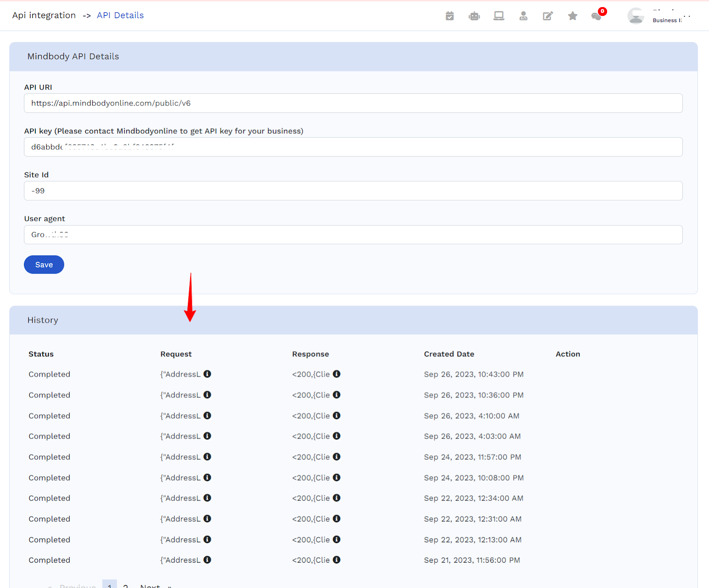The image size is (709, 588).
Task: Select date Sep 21, 2023, 11:56:00 PM
Action: click(472, 561)
